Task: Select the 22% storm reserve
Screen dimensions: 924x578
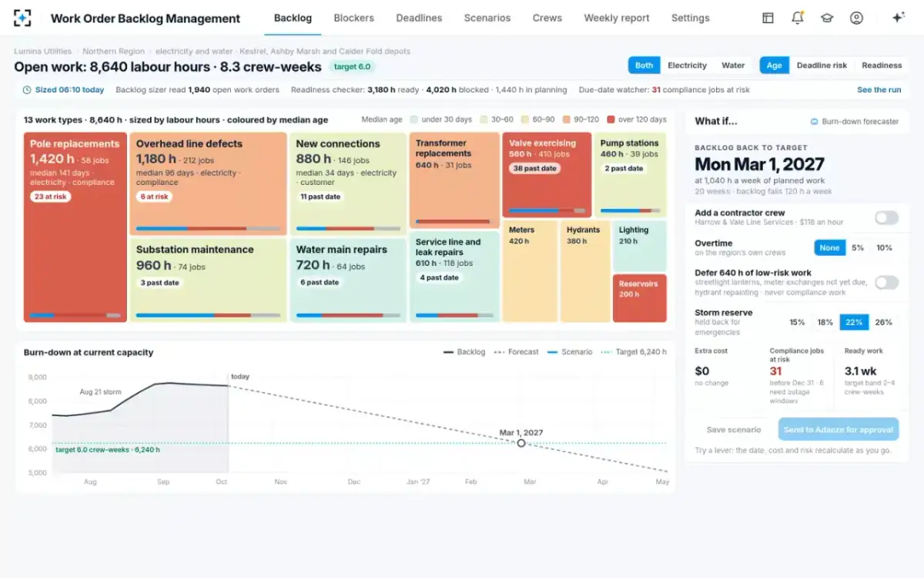Action: tap(854, 322)
